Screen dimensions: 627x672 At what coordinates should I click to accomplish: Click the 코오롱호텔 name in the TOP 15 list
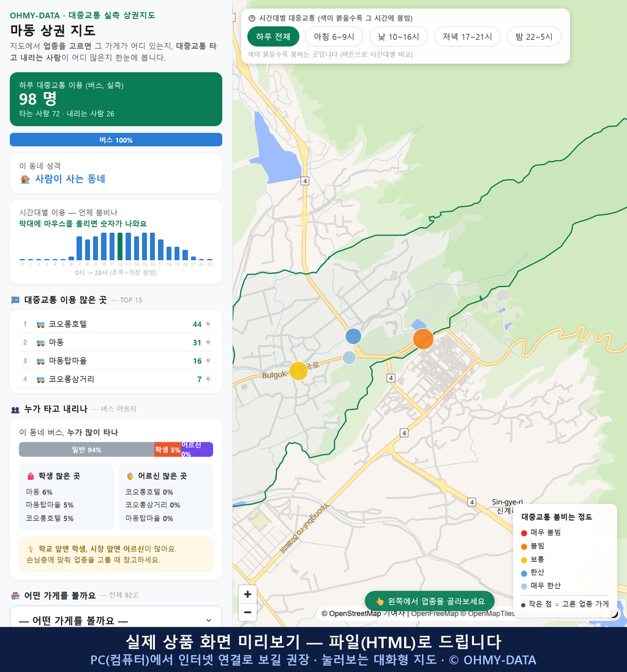coord(68,324)
